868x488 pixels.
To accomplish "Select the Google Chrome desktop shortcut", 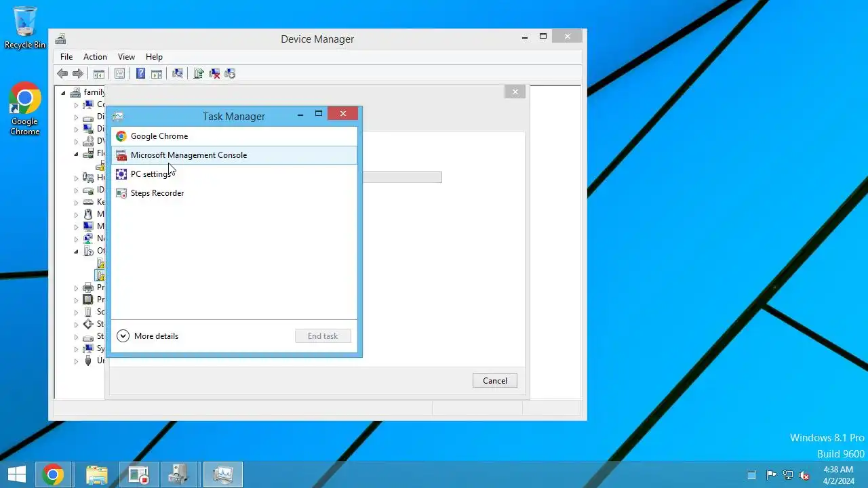I will click(x=25, y=109).
